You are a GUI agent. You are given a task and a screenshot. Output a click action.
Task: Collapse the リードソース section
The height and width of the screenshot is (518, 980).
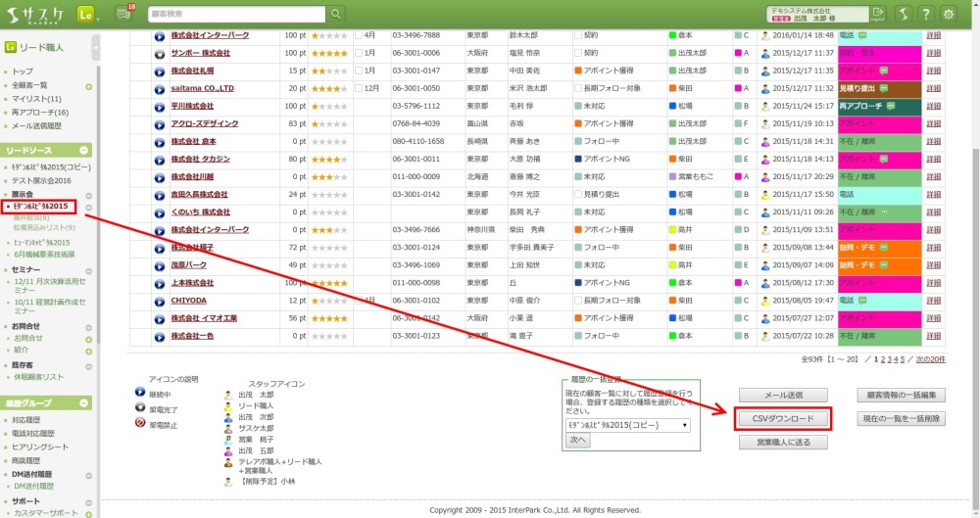click(84, 150)
